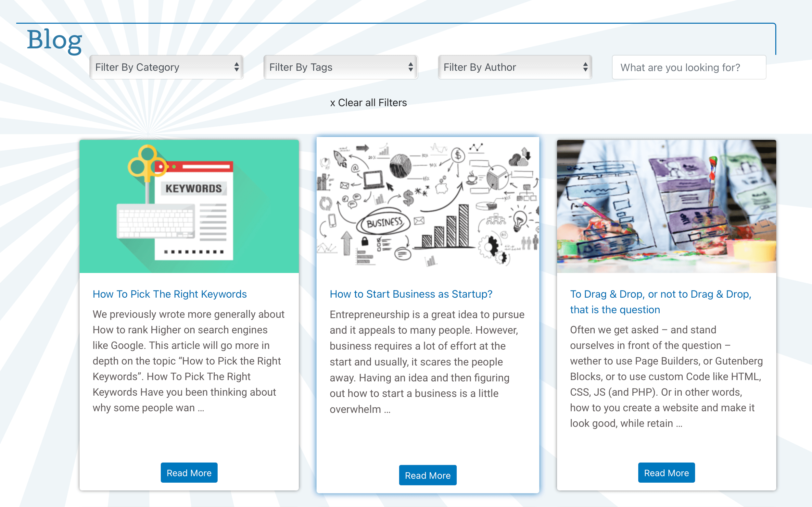Click the 'What are you looking for?' search field
The height and width of the screenshot is (507, 812).
(x=689, y=68)
